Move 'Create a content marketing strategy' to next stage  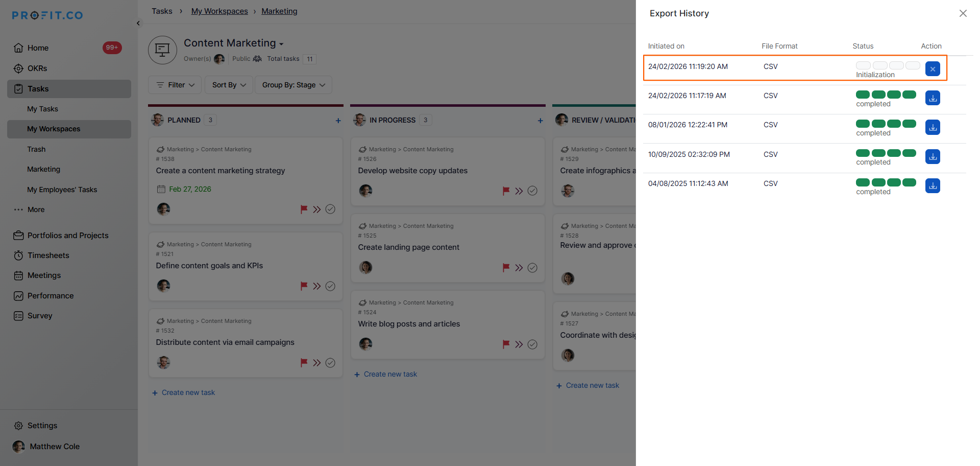click(317, 209)
